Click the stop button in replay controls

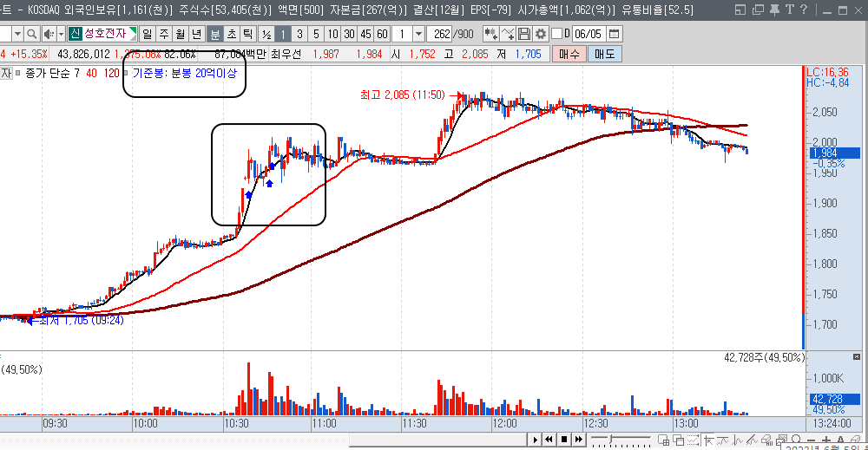coord(564,440)
